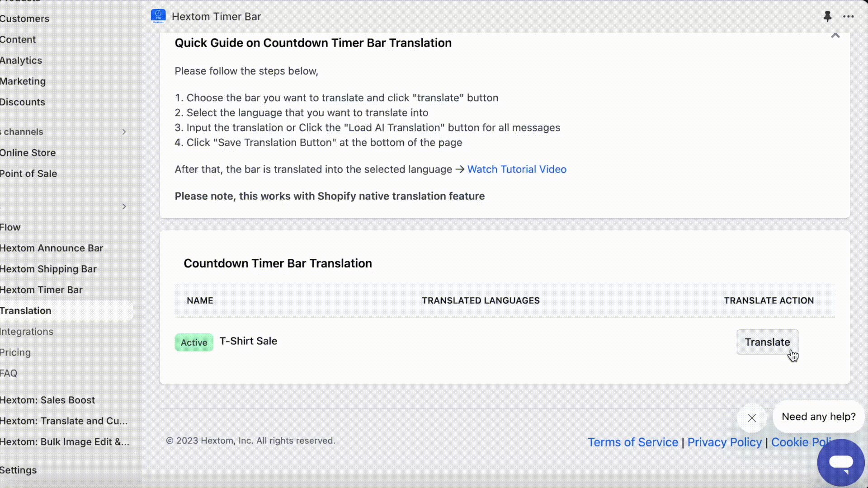
Task: Go to Hextom Announce Bar app
Action: [52, 248]
